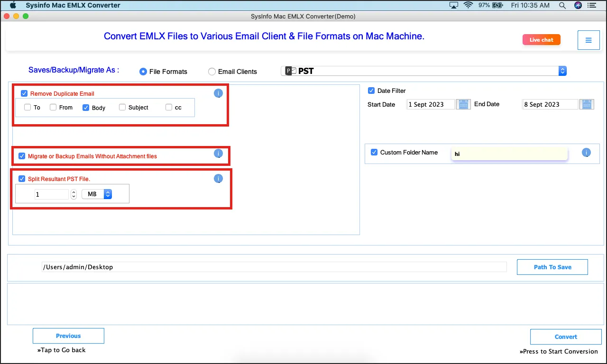The height and width of the screenshot is (364, 607).
Task: Enable the To duplicate criterion checkbox
Action: click(x=28, y=108)
